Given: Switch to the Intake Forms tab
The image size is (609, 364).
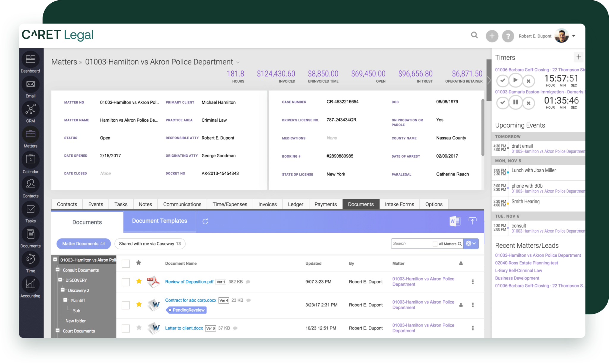Looking at the screenshot, I should pyautogui.click(x=399, y=204).
